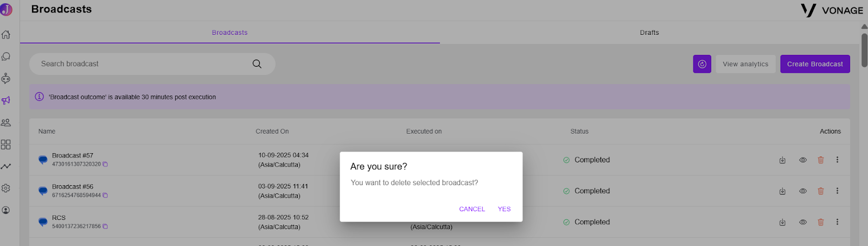Open the home icon in sidebar
This screenshot has height=246, width=868.
pyautogui.click(x=6, y=35)
